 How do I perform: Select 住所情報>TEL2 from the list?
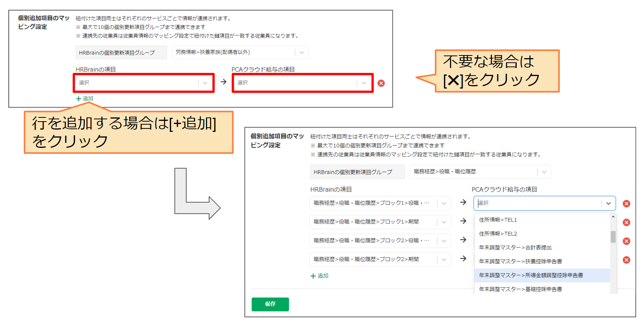tap(542, 234)
